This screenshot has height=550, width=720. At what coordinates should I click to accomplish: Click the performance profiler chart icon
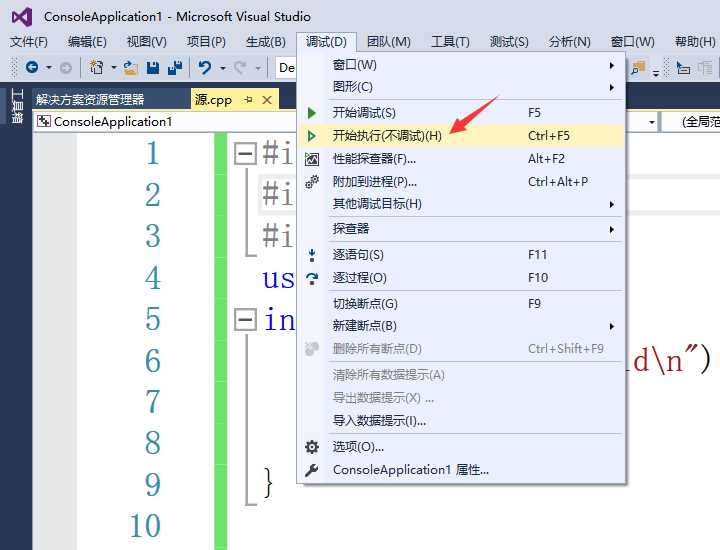(x=312, y=159)
